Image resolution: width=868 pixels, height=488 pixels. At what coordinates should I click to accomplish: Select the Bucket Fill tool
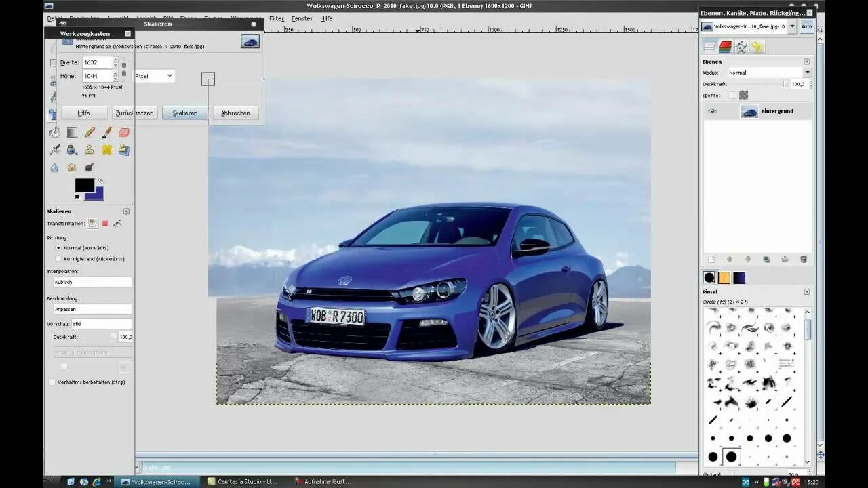point(55,133)
